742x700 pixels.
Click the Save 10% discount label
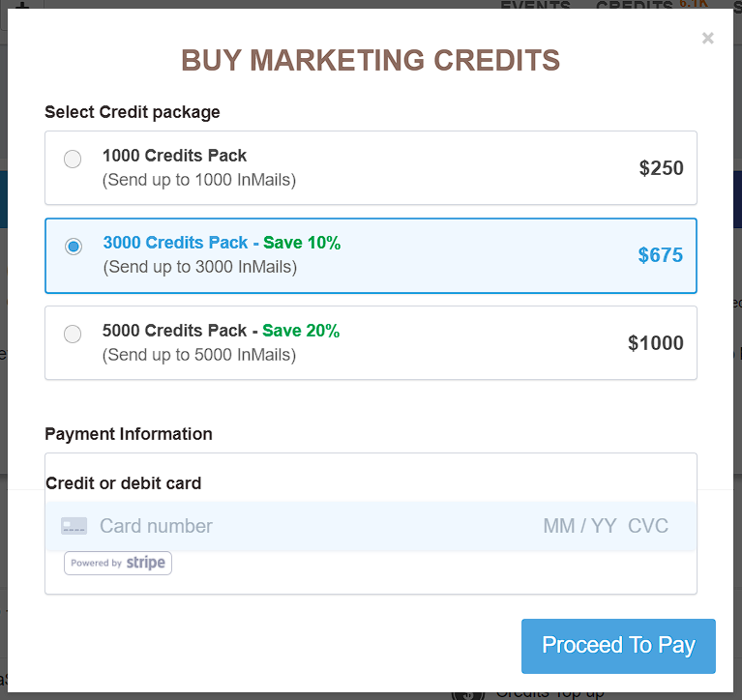click(302, 243)
